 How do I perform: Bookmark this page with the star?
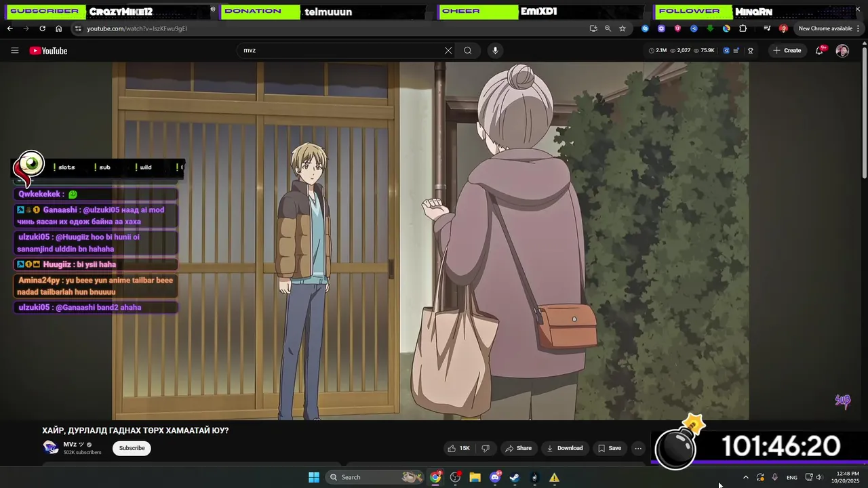coord(623,28)
